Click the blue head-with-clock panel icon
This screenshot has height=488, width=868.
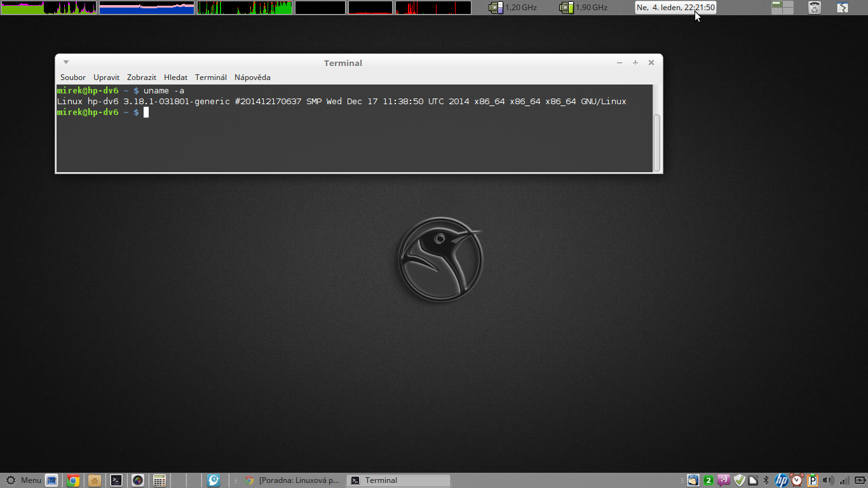click(214, 480)
